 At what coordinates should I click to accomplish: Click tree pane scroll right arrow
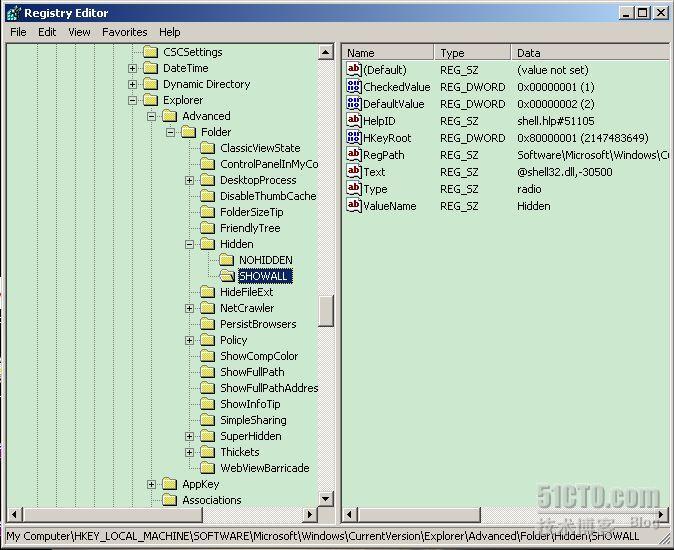(x=309, y=514)
